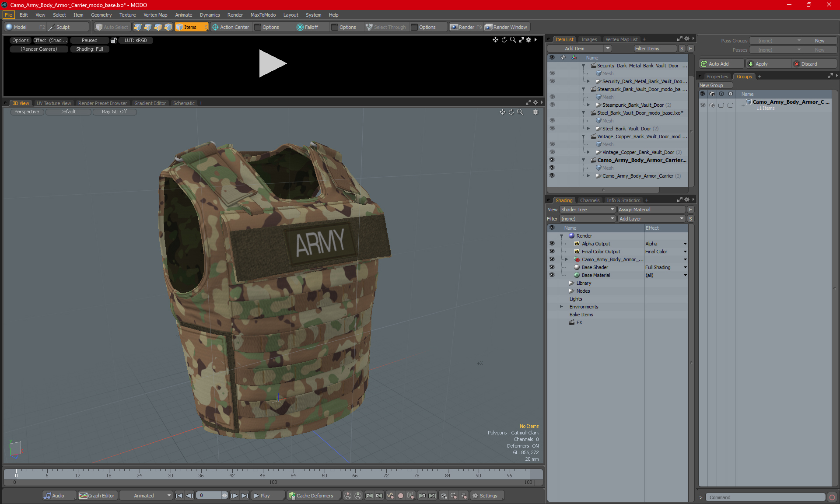The width and height of the screenshot is (840, 504).
Task: Switch to Channels tab
Action: [590, 200]
